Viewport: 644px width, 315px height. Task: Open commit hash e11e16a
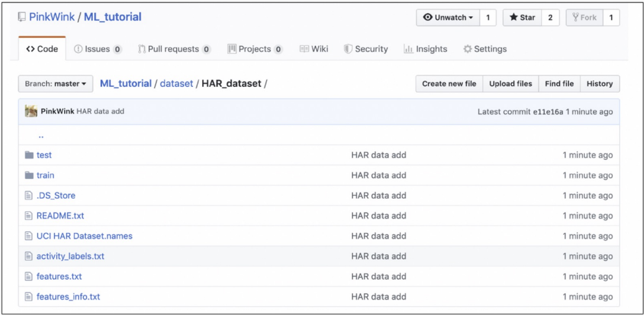click(x=548, y=112)
